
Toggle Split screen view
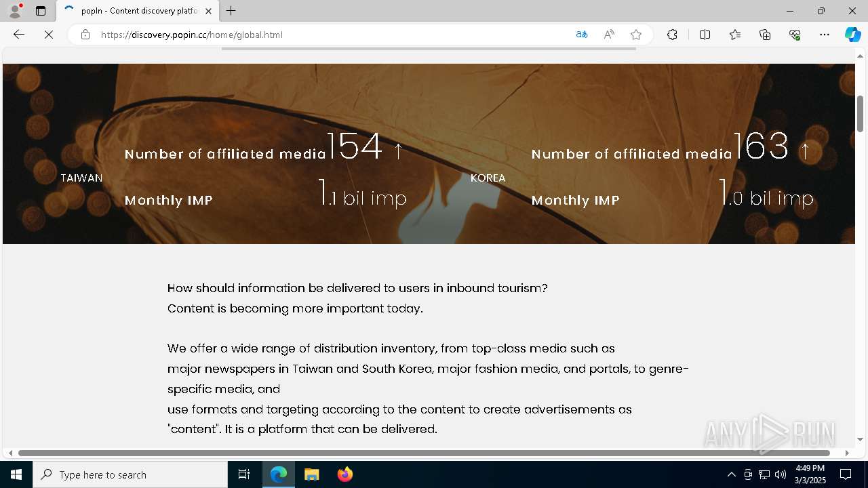(x=705, y=35)
